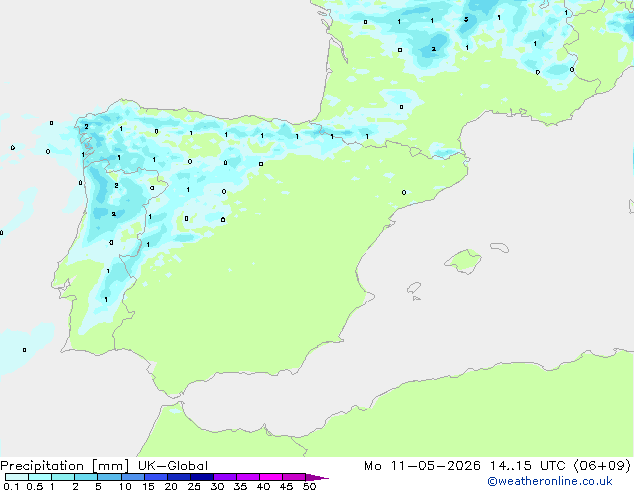Viewport: 634px width, 490px height.
Task: Click the legend label "50"
Action: click(x=309, y=486)
